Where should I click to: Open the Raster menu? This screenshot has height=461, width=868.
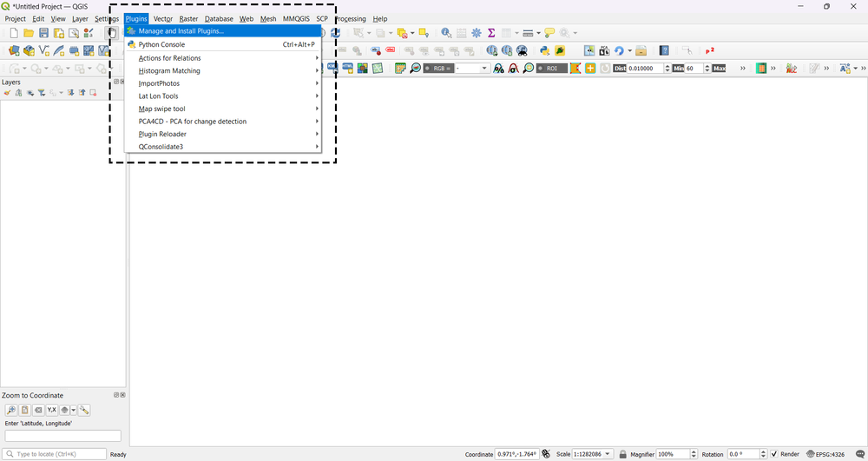coord(188,19)
